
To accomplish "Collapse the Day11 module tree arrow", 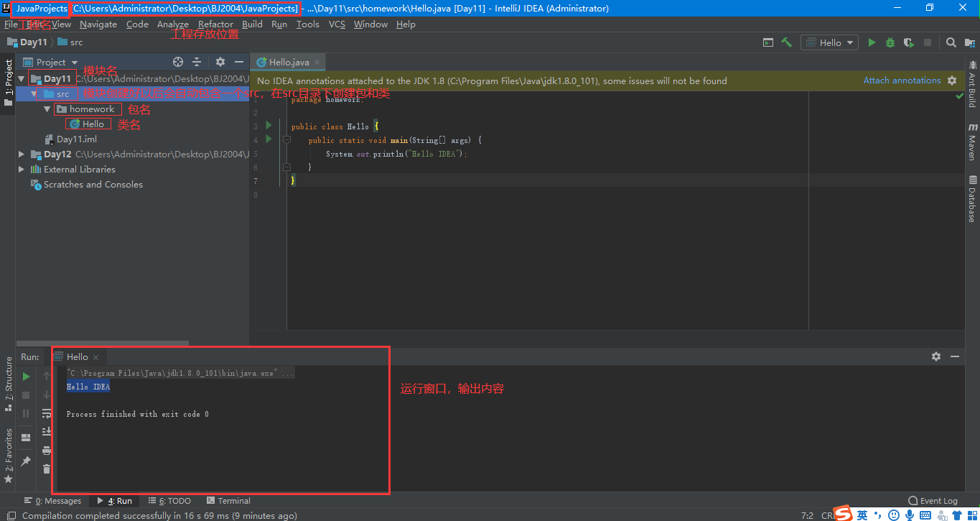I will click(22, 79).
